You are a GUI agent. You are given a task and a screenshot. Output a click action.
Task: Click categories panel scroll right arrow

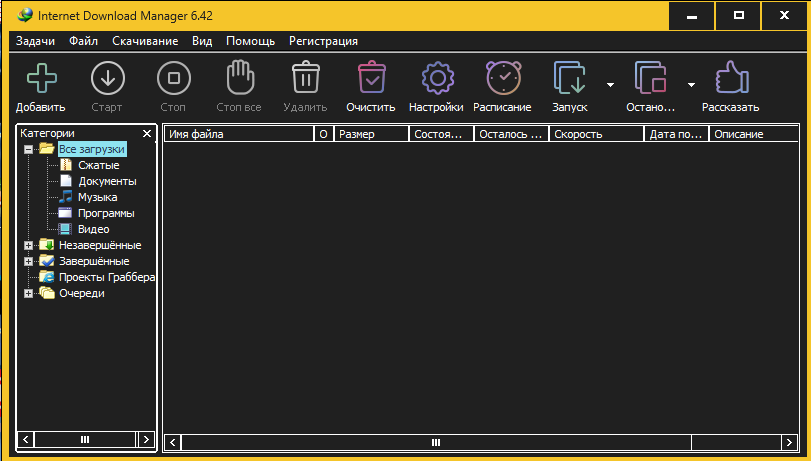point(146,439)
